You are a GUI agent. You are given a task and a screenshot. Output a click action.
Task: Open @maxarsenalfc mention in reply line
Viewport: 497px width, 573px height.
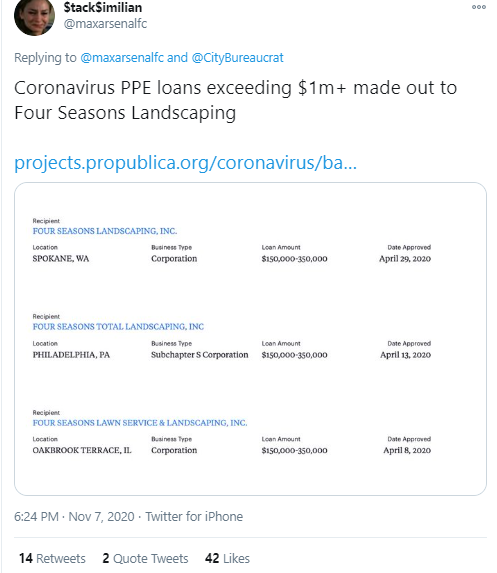click(x=122, y=58)
